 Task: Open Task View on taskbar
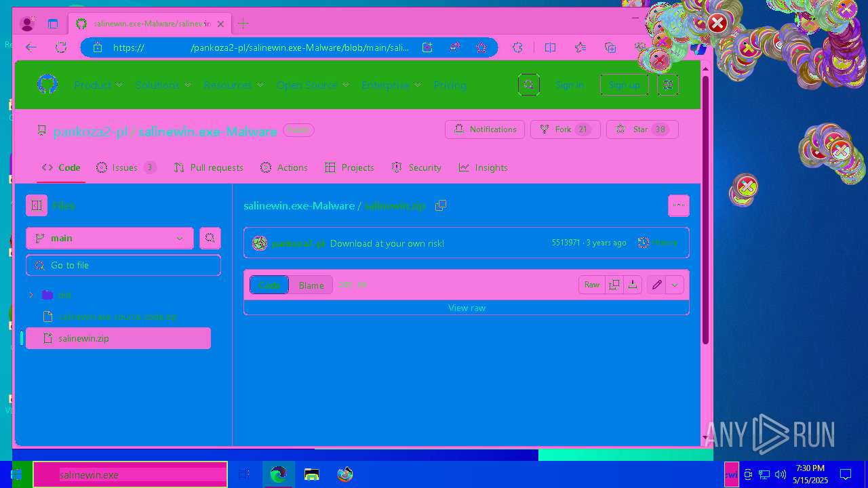[x=245, y=474]
